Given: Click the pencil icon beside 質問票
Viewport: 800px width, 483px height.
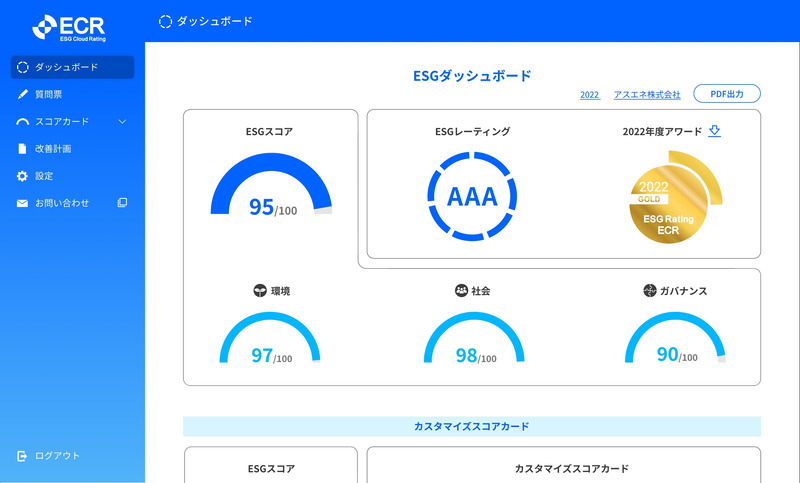Looking at the screenshot, I should point(22,94).
